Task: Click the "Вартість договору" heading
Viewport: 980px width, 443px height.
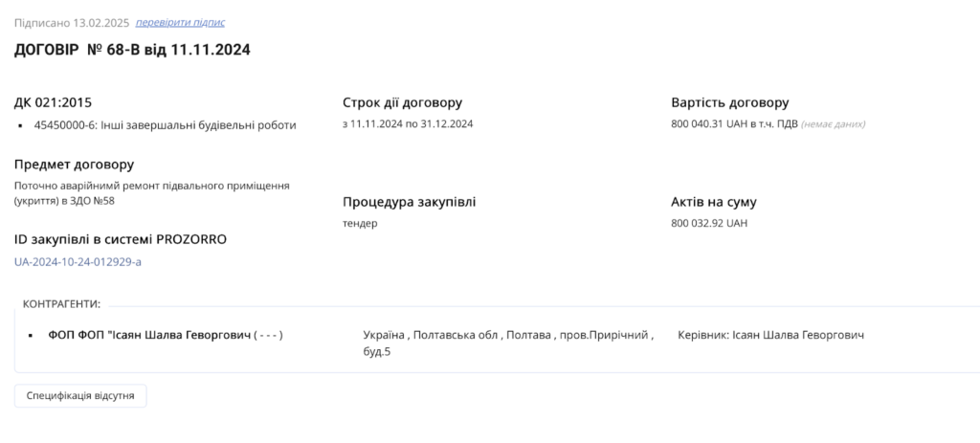Action: (729, 102)
